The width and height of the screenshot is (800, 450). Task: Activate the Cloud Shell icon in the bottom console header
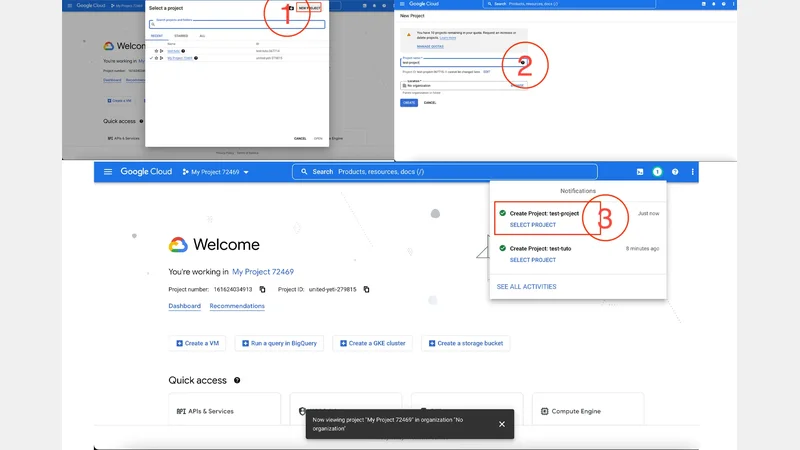(640, 172)
